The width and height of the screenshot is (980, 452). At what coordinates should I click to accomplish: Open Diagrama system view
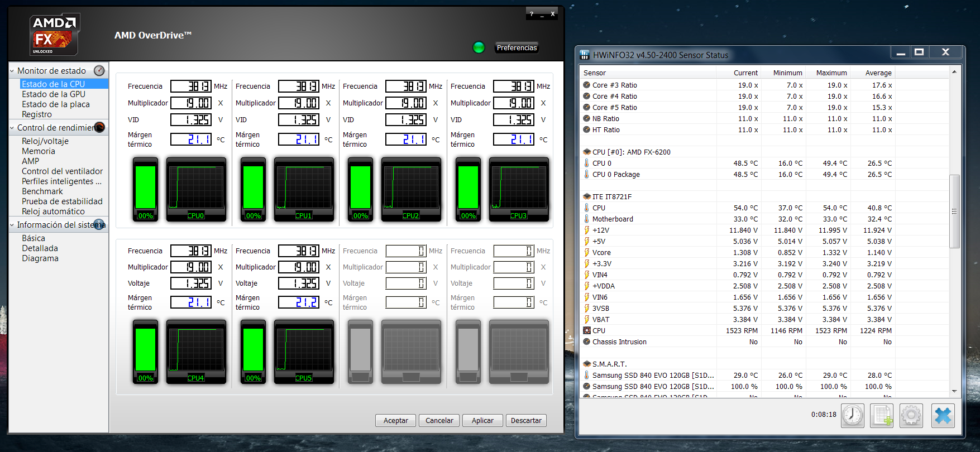pos(40,258)
